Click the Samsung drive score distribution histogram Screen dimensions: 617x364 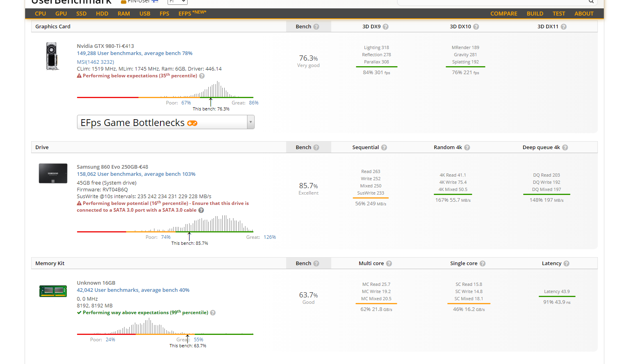tap(165, 224)
